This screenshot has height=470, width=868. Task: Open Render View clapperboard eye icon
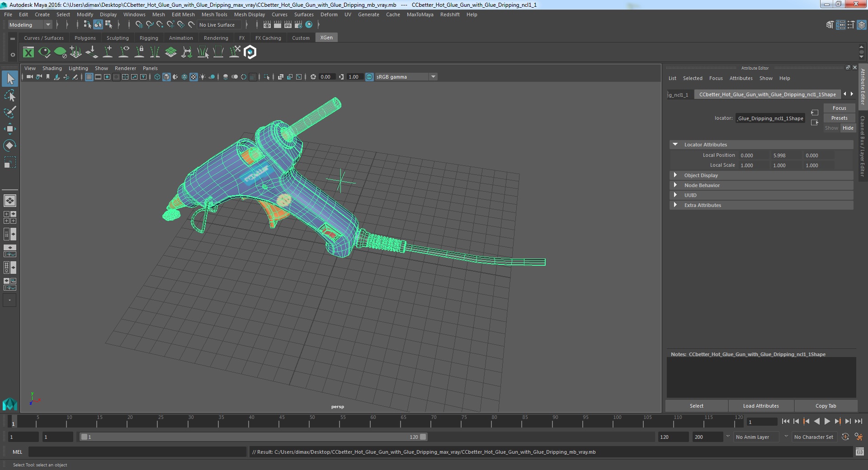pyautogui.click(x=267, y=25)
